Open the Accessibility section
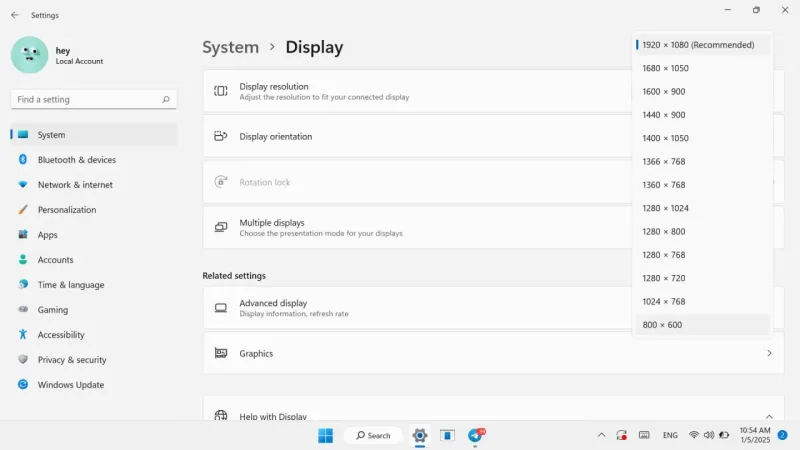 [x=93, y=335]
